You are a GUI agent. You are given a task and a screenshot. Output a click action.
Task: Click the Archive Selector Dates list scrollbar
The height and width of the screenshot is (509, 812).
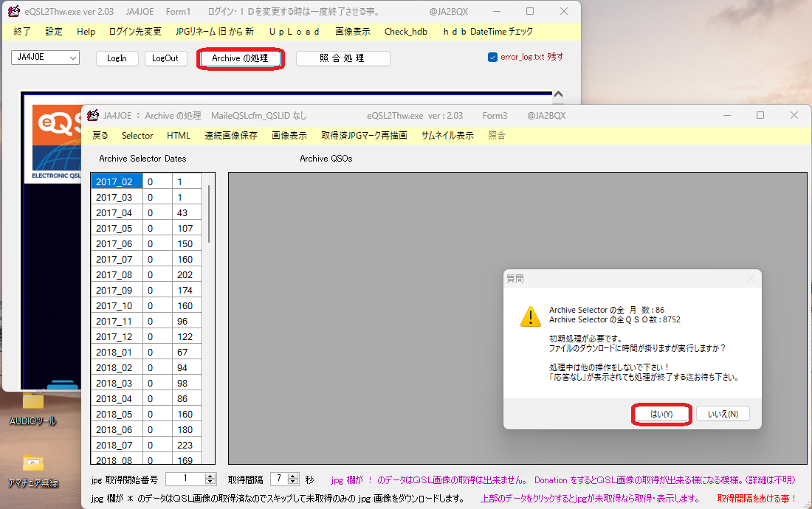[209, 318]
